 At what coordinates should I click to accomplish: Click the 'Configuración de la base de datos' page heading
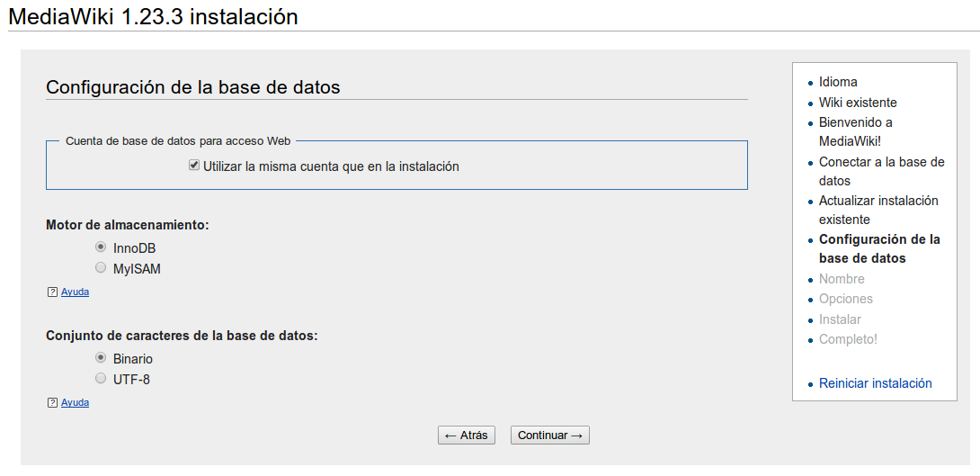pos(193,87)
